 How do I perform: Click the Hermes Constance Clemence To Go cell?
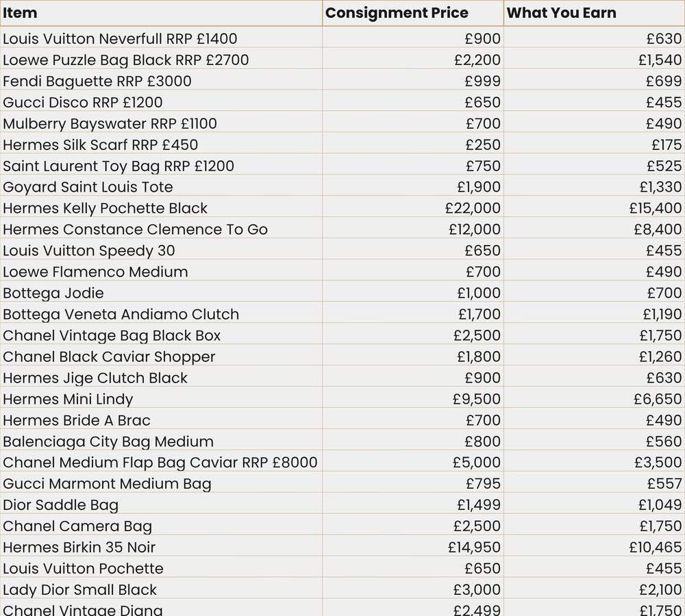[x=135, y=229]
